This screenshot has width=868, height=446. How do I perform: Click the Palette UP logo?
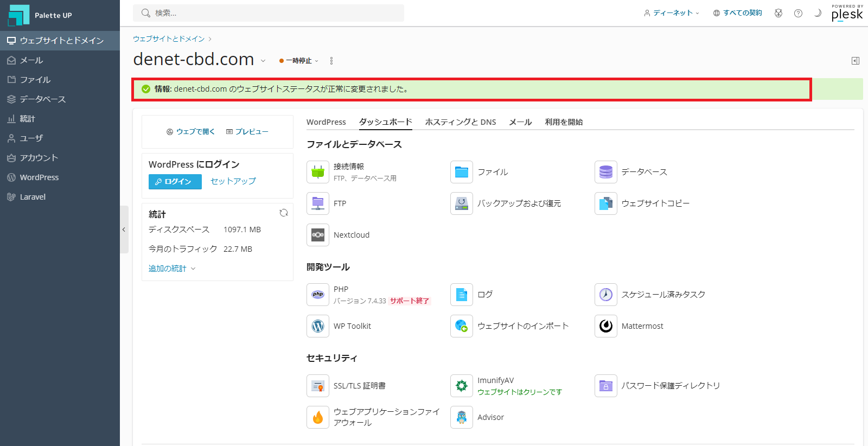pos(40,15)
